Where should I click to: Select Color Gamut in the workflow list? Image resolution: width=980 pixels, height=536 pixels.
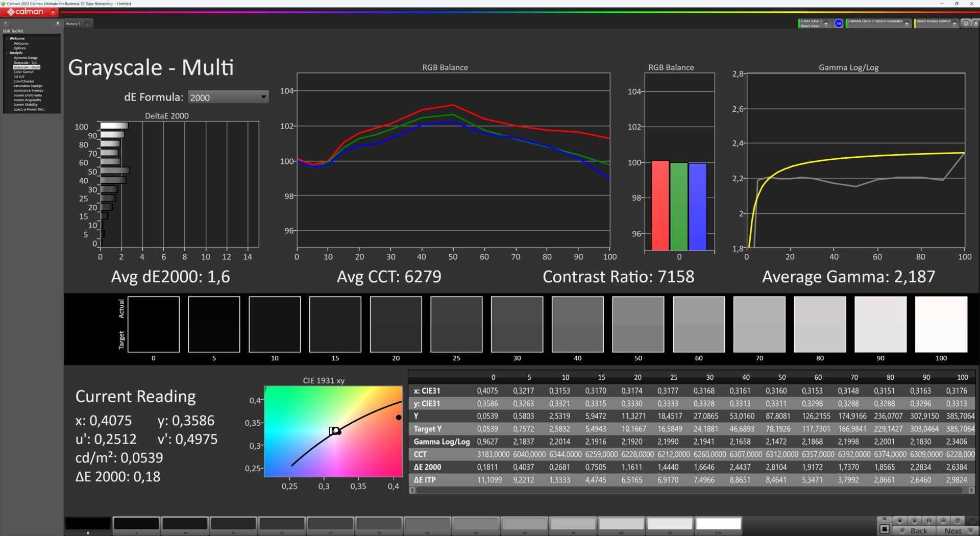click(23, 72)
